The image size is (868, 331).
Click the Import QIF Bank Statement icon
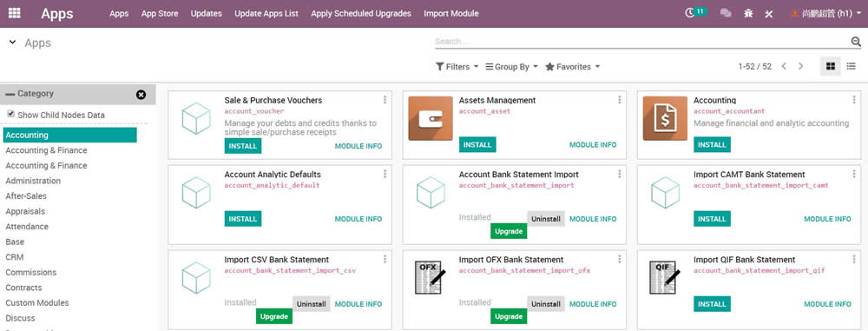coord(665,278)
